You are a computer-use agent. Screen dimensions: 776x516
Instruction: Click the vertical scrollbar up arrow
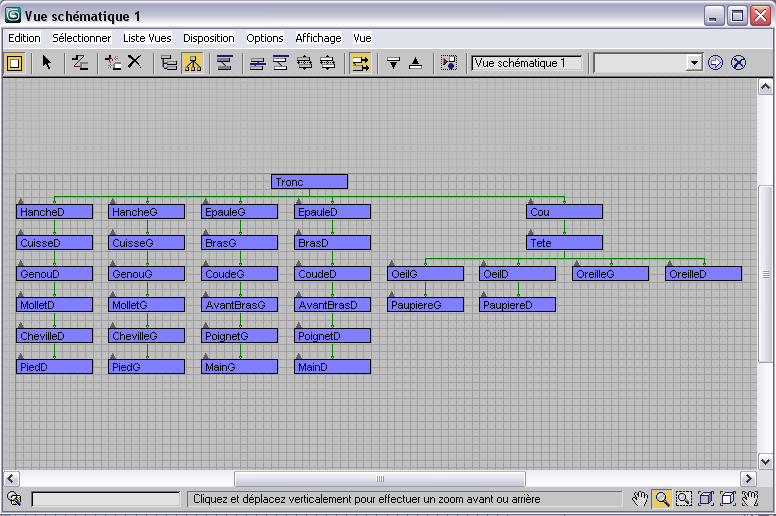765,87
